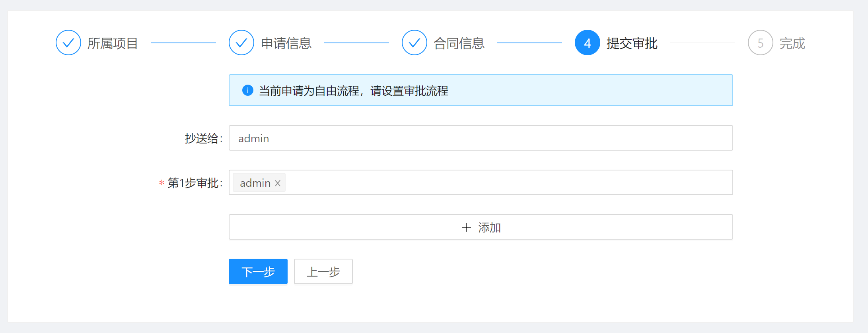Open the 抄送给 selection field
The height and width of the screenshot is (333, 868).
[481, 138]
